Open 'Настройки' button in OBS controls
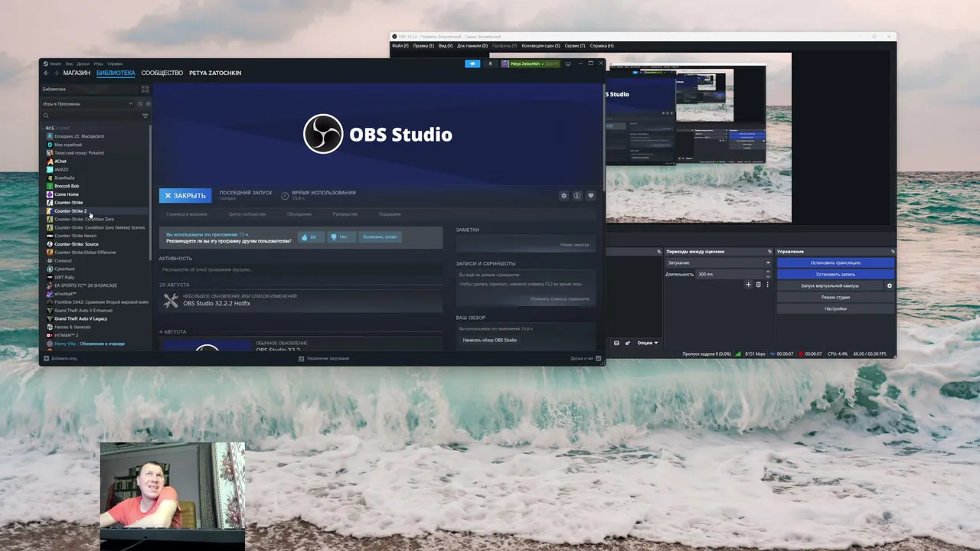This screenshot has width=980, height=551. (835, 308)
